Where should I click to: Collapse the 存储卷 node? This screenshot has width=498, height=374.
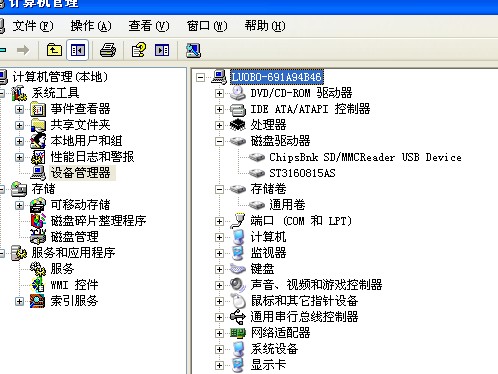[x=219, y=189]
